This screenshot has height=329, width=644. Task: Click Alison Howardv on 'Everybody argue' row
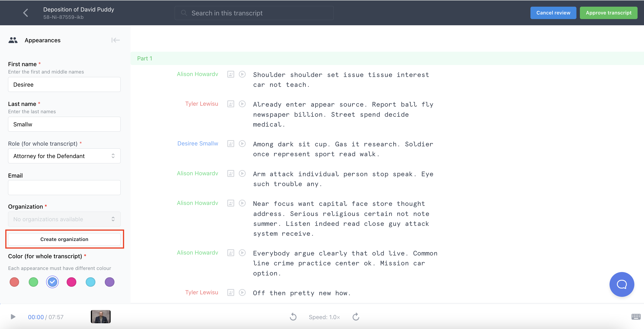tap(197, 252)
